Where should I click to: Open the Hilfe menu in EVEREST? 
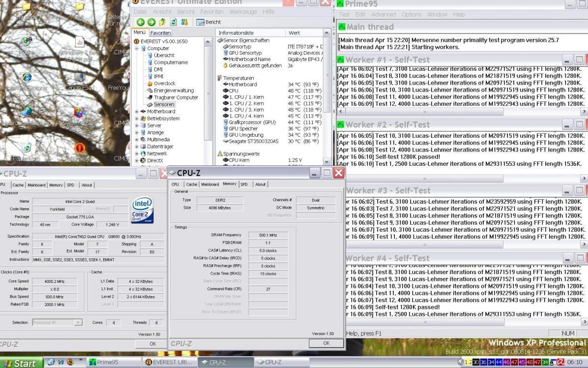268,12
